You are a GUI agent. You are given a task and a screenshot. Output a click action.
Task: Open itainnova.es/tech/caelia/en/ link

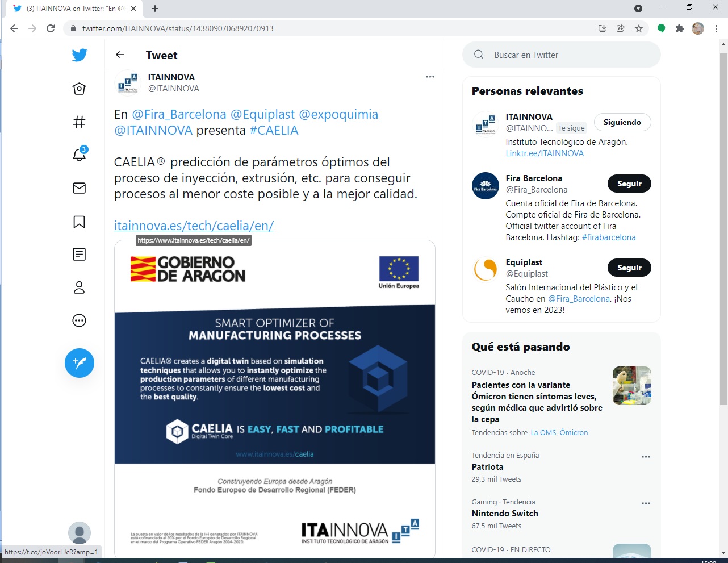tap(194, 226)
